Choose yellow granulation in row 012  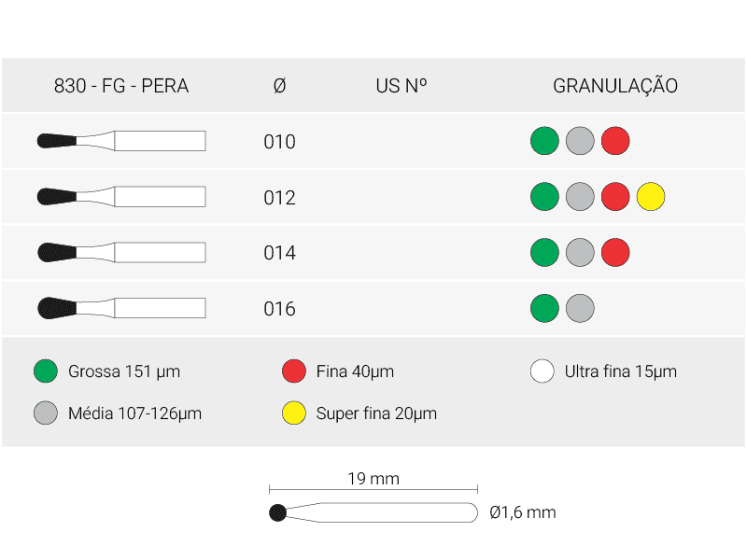pyautogui.click(x=651, y=197)
